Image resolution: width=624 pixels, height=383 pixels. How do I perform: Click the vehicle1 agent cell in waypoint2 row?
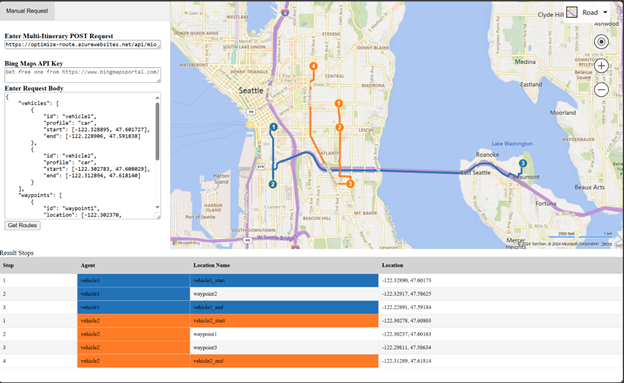(133, 294)
